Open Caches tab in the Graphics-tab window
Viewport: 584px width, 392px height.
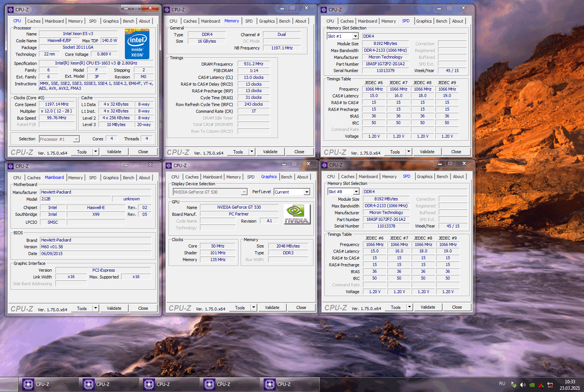coord(192,177)
